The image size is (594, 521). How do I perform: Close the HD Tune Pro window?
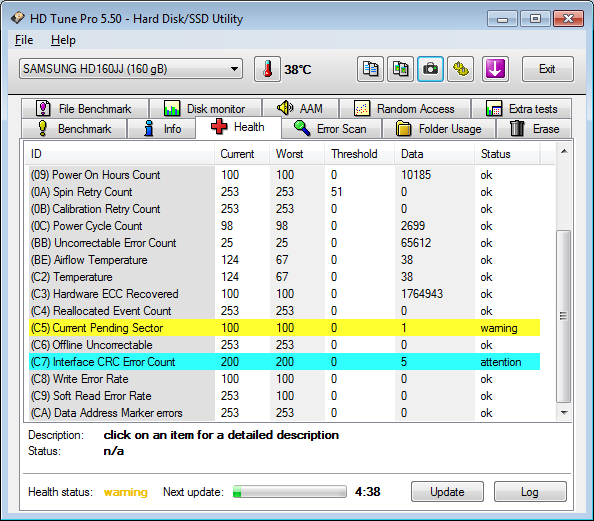[x=568, y=19]
